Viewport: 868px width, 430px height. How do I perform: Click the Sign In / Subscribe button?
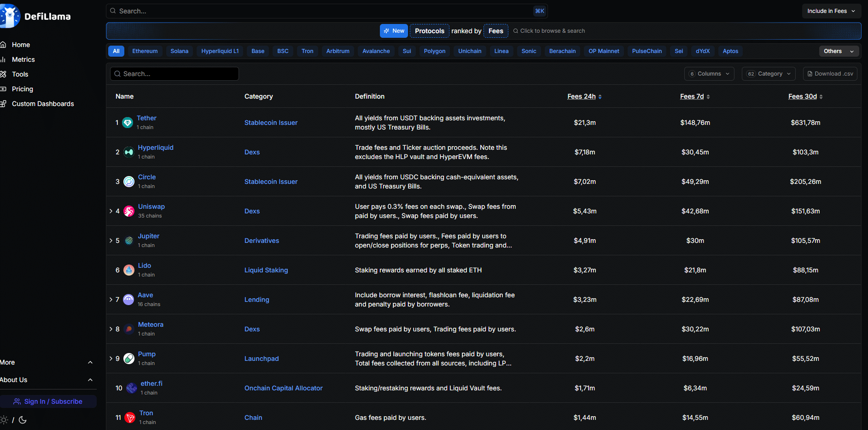tap(48, 401)
